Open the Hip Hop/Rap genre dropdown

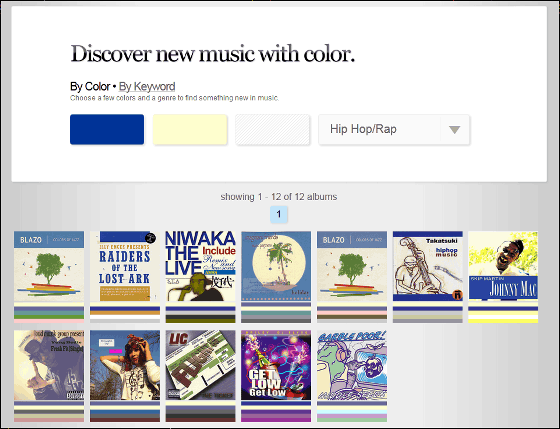(x=394, y=129)
